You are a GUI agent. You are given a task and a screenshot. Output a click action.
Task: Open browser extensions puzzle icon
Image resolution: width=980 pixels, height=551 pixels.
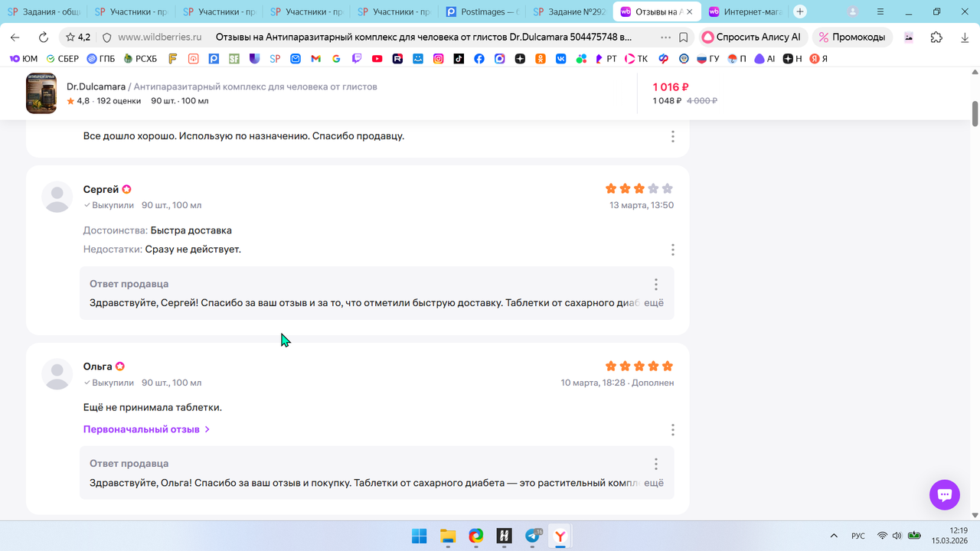coord(936,37)
